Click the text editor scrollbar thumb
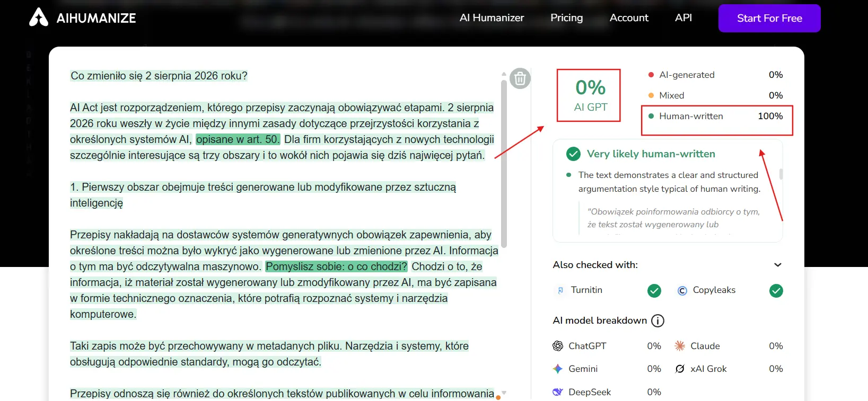Screen dimensions: 868x401 pos(504,163)
